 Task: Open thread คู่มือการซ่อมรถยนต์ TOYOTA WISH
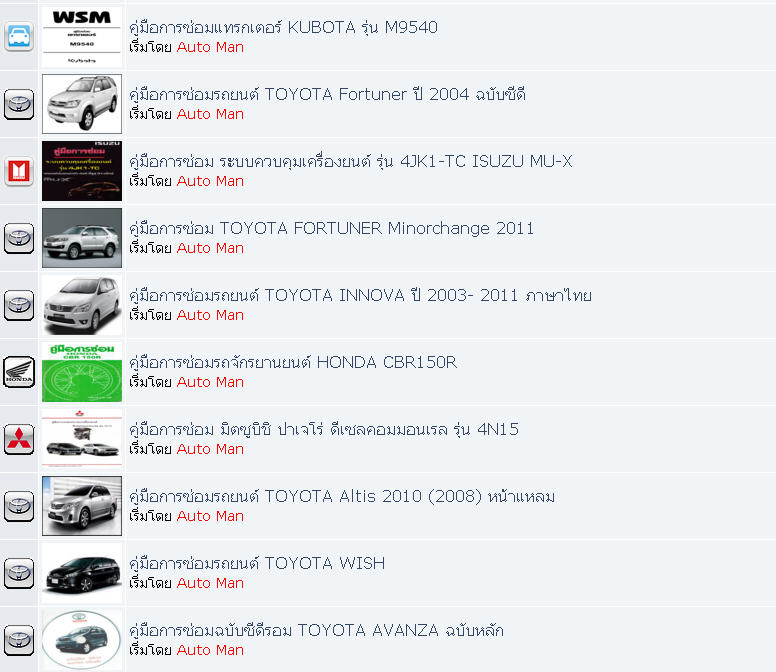tap(257, 564)
